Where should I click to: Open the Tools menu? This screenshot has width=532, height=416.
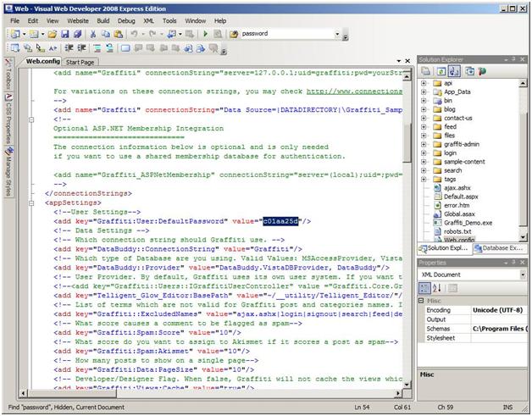(169, 20)
